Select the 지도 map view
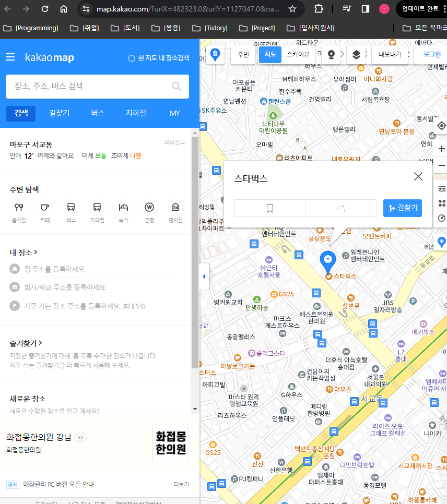The height and width of the screenshot is (504, 447). pyautogui.click(x=270, y=54)
